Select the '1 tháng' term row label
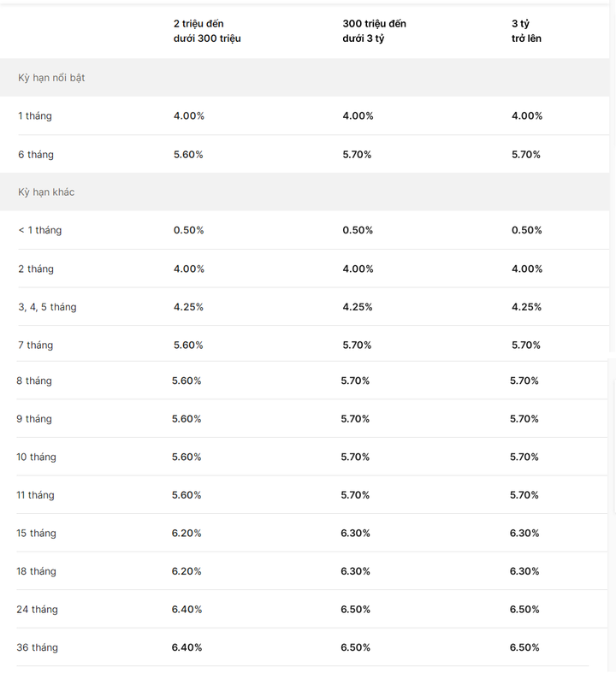 pyautogui.click(x=35, y=116)
